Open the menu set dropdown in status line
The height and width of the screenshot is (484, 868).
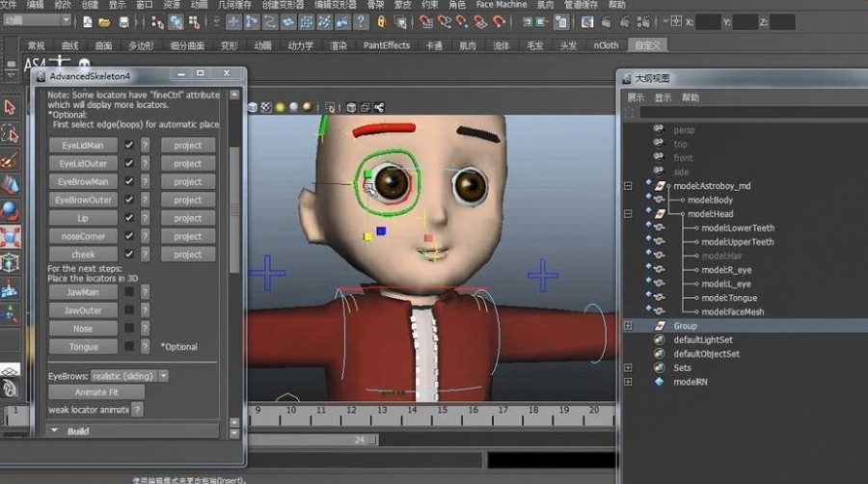tap(37, 21)
